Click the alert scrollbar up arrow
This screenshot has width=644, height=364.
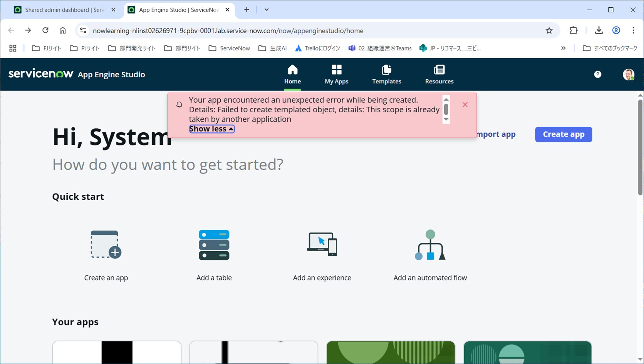point(446,99)
